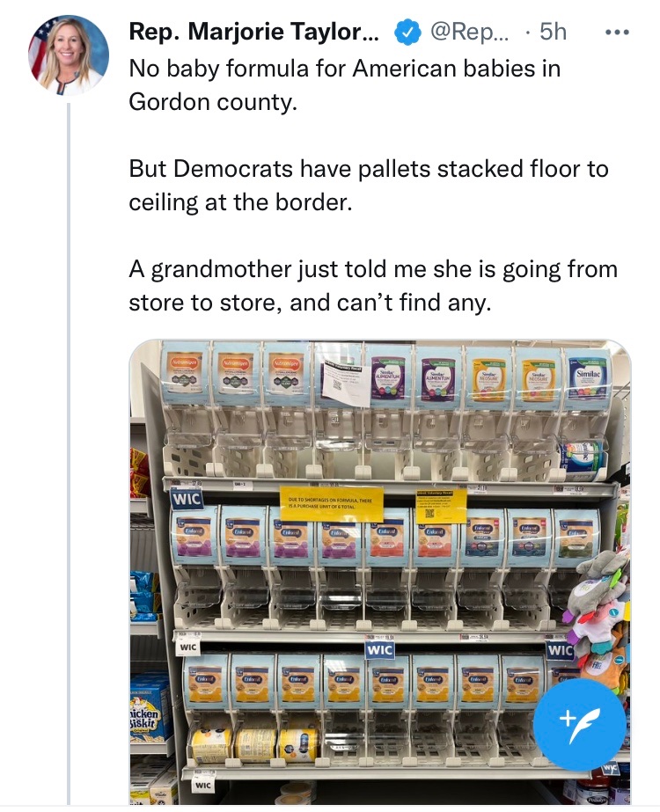Click the 'No baby formula' tweet paragraph
Screen dimensions: 660x812
point(345,84)
